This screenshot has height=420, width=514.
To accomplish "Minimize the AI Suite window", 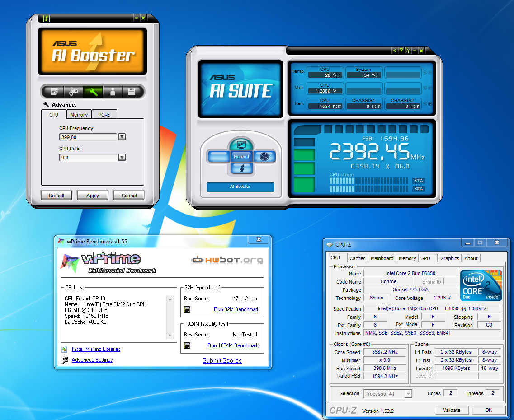I will point(415,51).
